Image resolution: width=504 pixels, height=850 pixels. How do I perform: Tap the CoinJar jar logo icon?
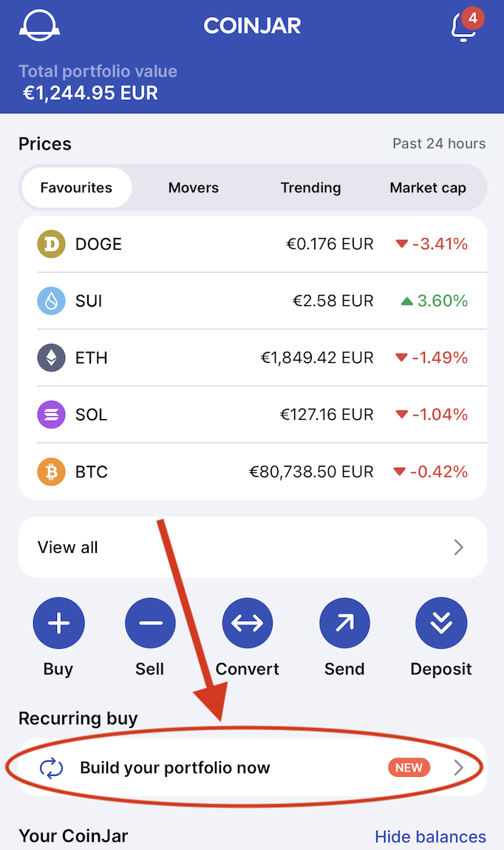39,25
